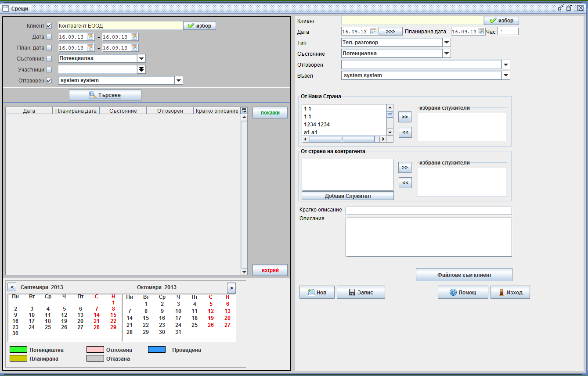
Task: Open Файлове към клиент button
Action: 464,275
